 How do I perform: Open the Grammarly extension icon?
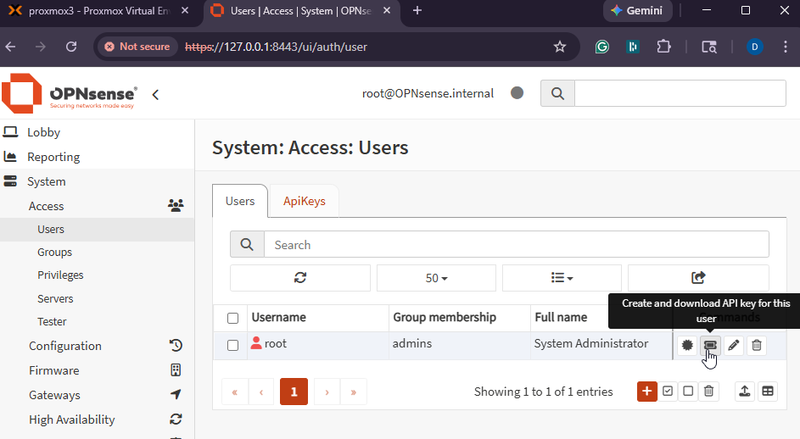pos(602,47)
